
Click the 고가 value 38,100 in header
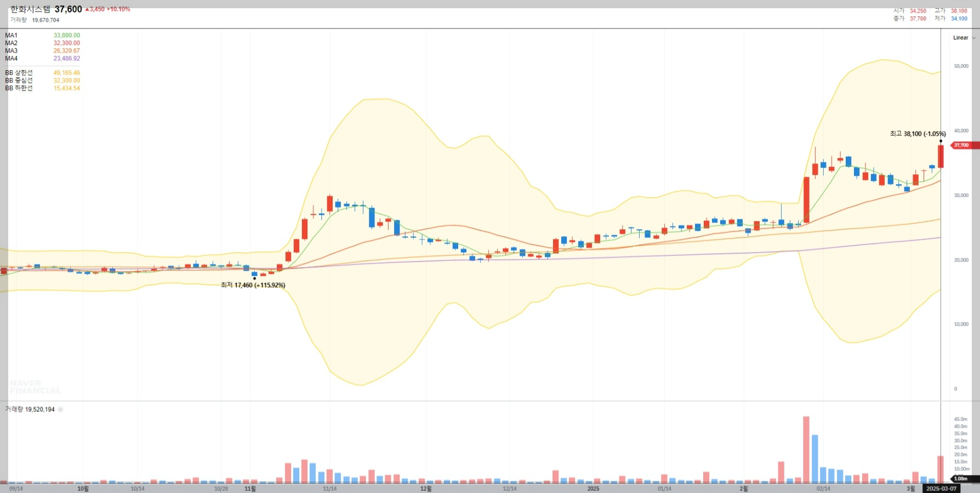(959, 11)
